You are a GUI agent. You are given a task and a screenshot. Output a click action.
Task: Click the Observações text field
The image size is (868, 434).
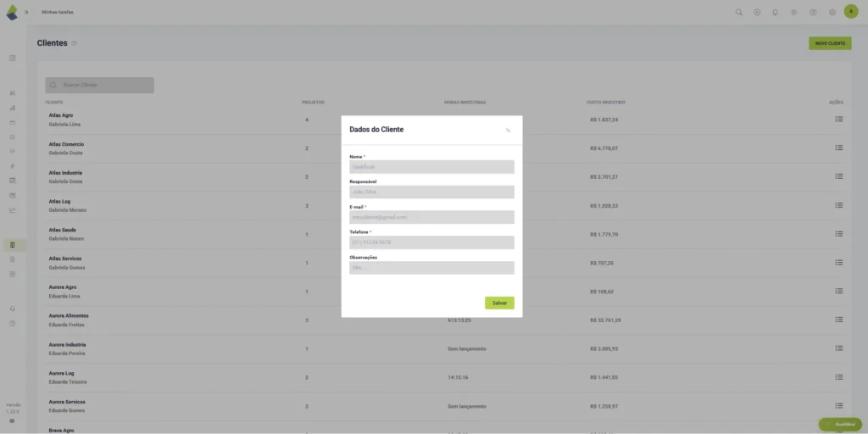[431, 268]
